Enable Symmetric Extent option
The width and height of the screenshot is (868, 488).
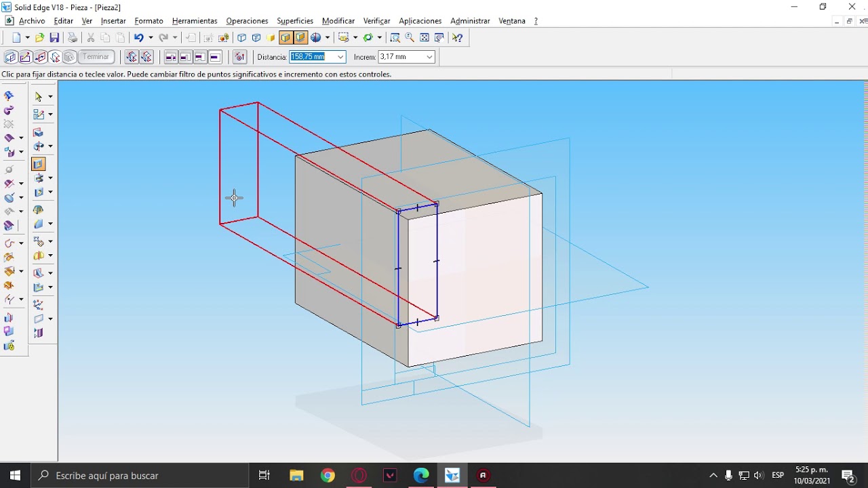pos(146,57)
